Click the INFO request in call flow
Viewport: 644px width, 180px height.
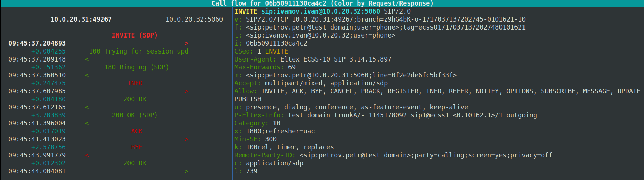point(135,83)
